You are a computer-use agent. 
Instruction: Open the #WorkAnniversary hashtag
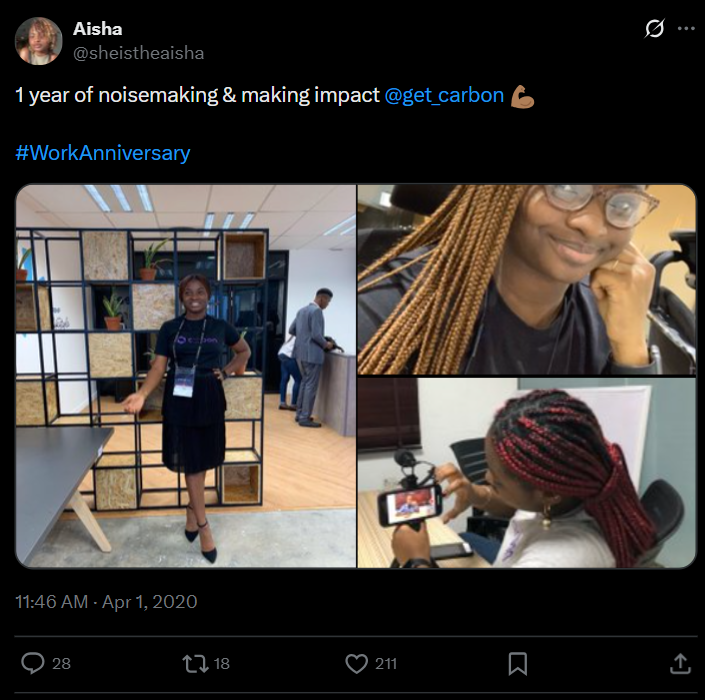(x=103, y=153)
